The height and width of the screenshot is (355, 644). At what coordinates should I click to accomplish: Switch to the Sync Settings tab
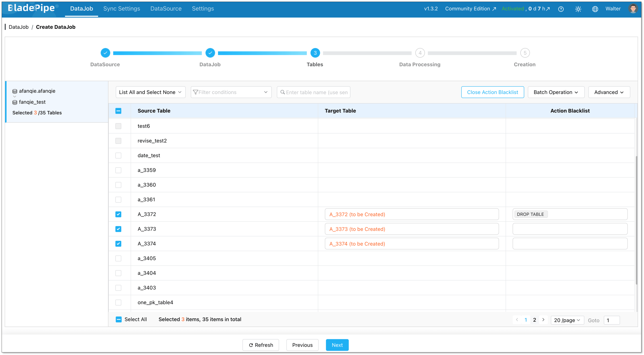point(122,8)
